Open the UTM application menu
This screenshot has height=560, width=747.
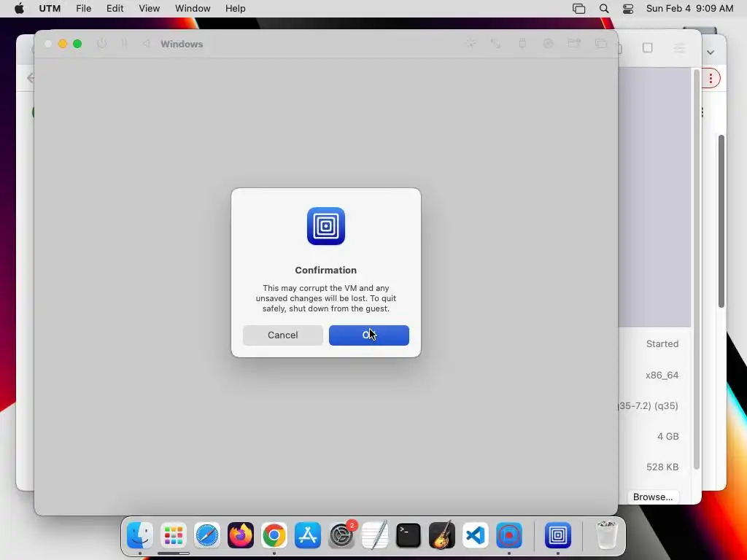[50, 9]
